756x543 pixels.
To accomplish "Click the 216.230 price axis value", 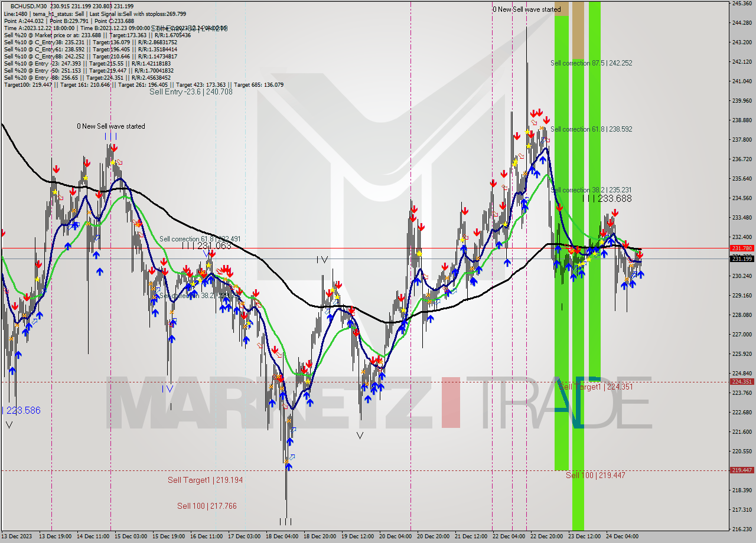I will pyautogui.click(x=742, y=529).
